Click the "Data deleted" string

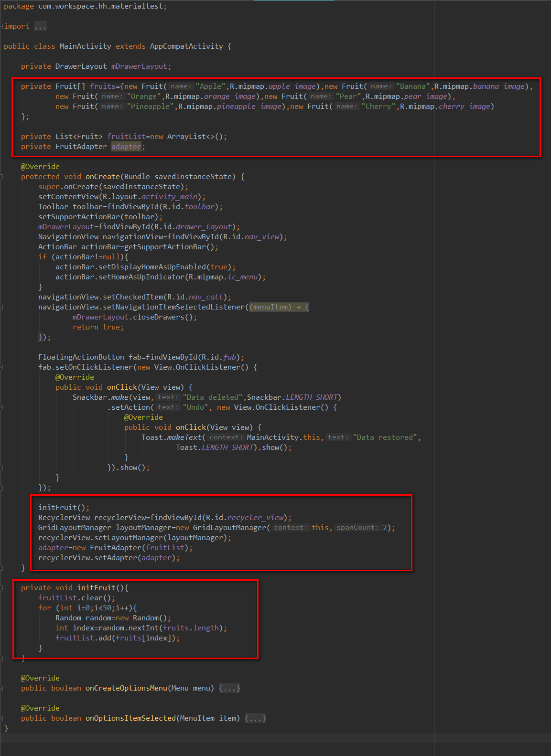(213, 397)
